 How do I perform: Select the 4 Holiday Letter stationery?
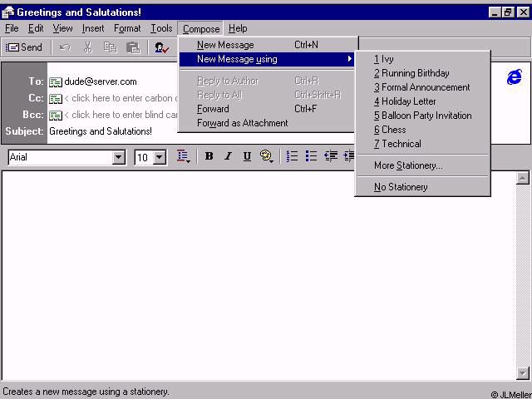422,101
